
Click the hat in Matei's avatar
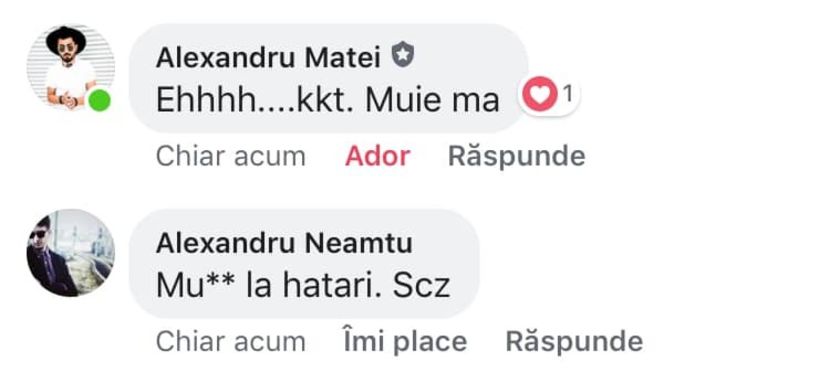point(66,39)
